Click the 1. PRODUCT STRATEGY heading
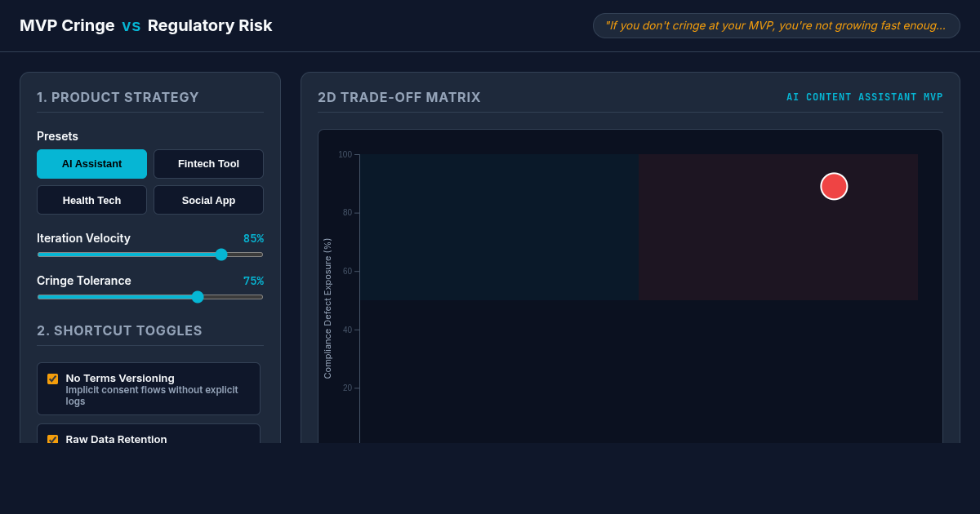980x514 pixels. click(118, 98)
